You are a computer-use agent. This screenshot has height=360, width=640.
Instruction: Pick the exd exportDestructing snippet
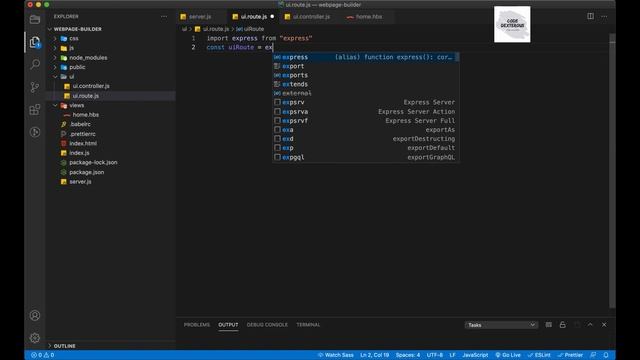[x=366, y=139]
